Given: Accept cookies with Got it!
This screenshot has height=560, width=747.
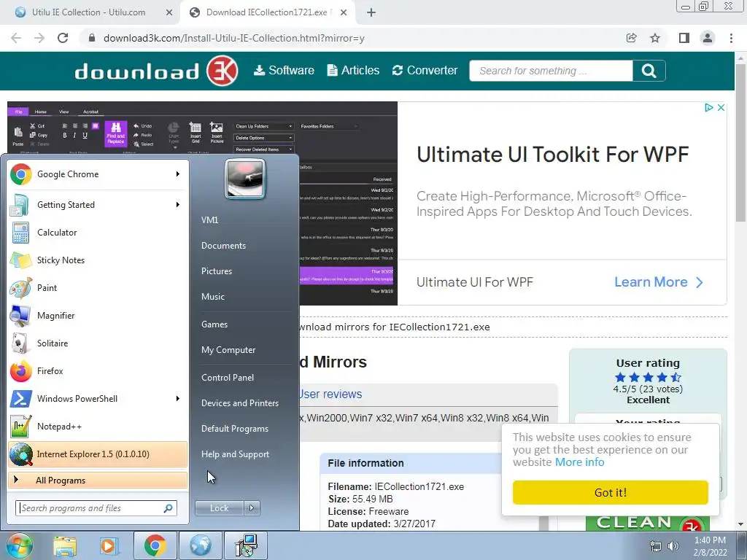Looking at the screenshot, I should (x=611, y=492).
